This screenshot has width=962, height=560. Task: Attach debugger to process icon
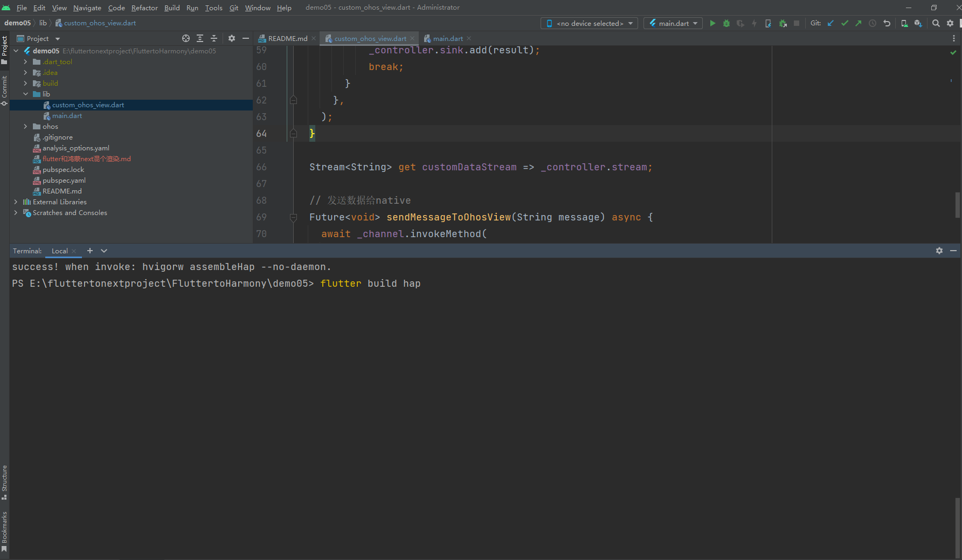[x=783, y=23]
